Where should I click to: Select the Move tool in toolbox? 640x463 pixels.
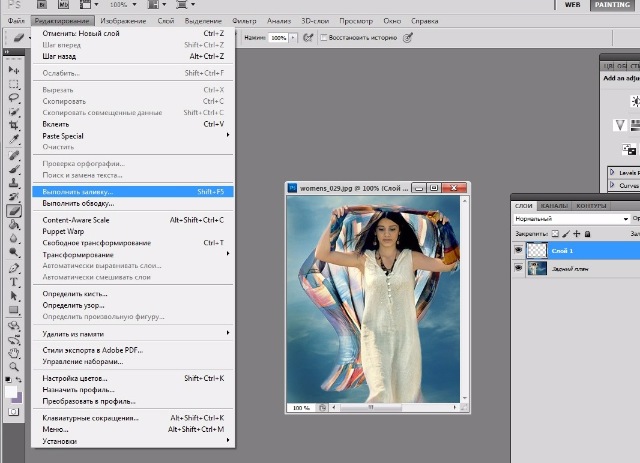tap(14, 71)
